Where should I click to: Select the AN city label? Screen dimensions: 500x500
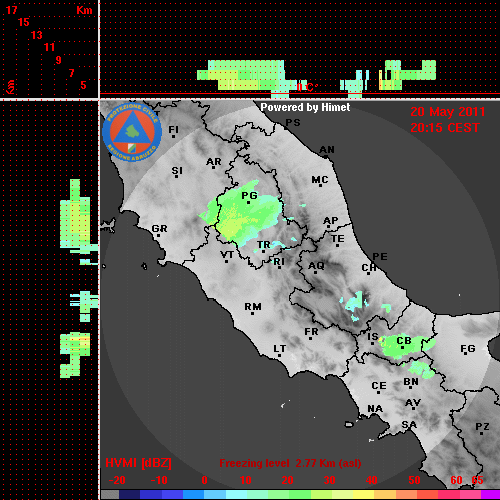327,150
